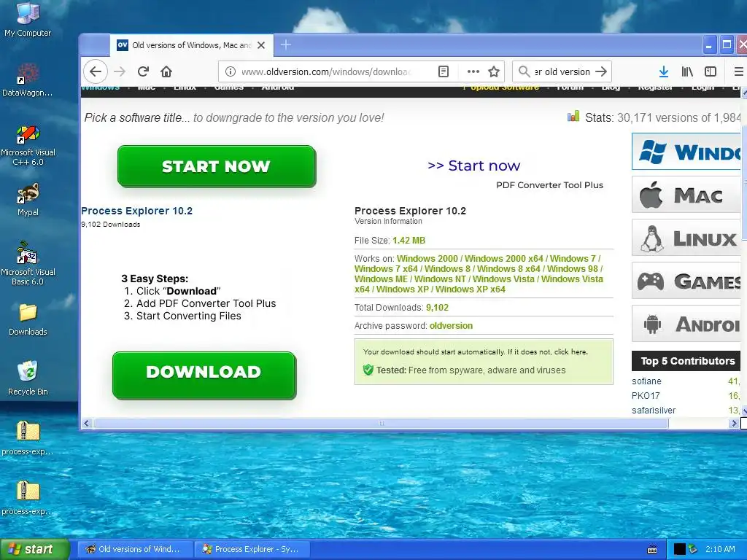Click the Linux platform banner

[686, 238]
